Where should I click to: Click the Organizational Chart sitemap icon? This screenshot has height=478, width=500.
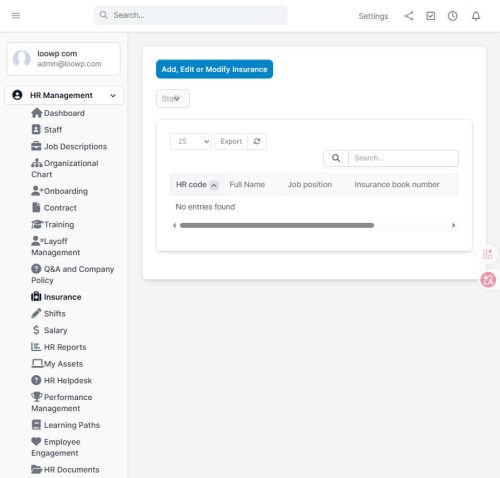point(37,163)
